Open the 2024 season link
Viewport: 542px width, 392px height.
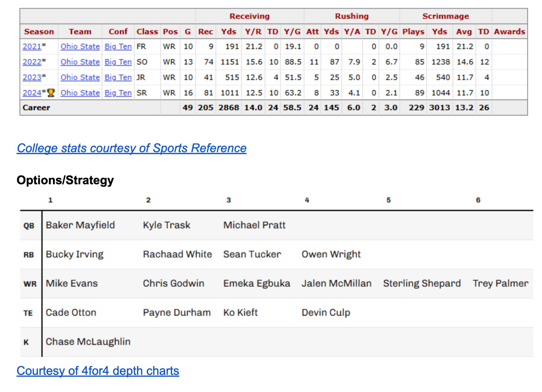coord(32,93)
